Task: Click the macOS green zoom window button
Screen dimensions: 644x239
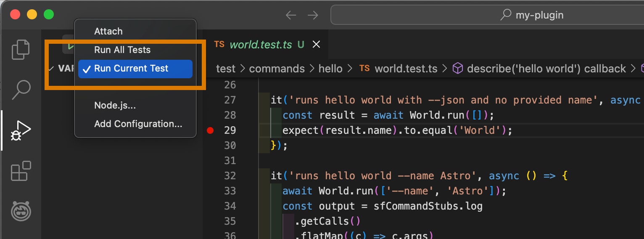Action: [x=49, y=14]
